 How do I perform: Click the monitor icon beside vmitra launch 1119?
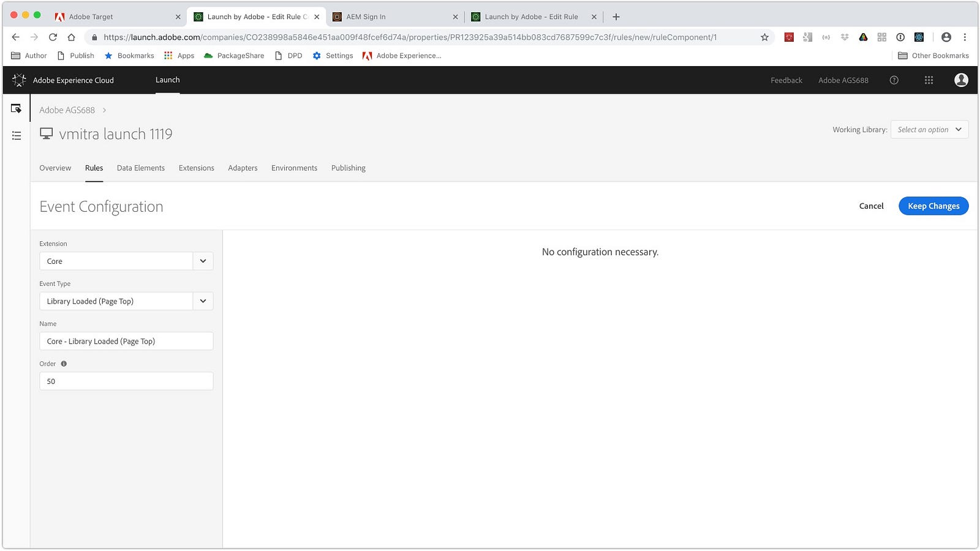coord(46,133)
